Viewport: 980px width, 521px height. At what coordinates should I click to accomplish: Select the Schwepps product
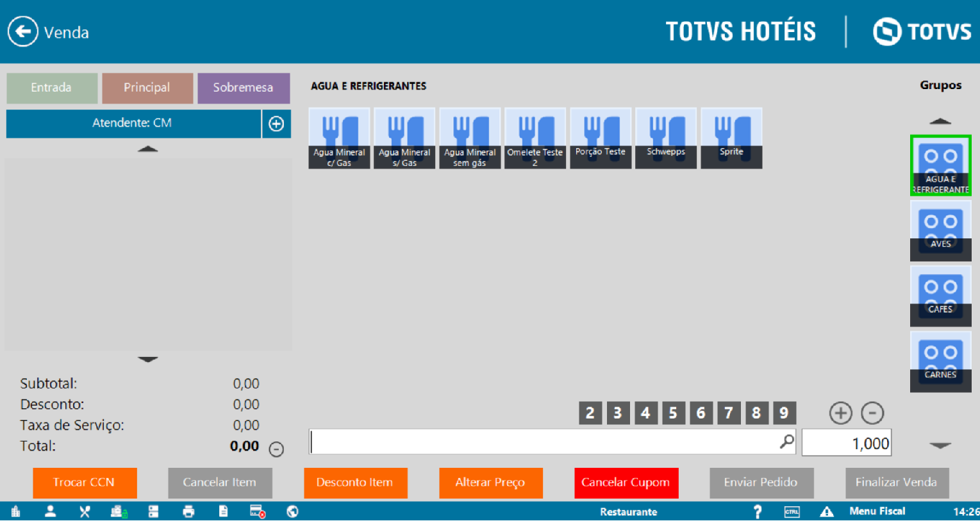pos(666,138)
